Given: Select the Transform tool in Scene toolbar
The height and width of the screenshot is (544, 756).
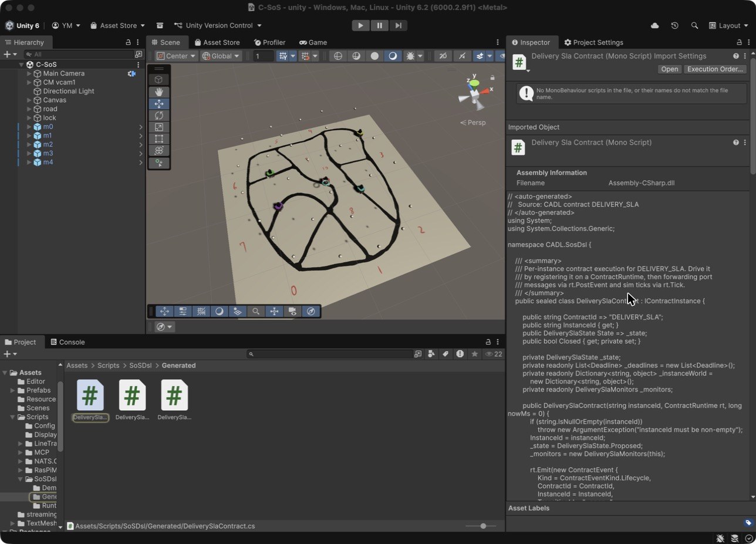Looking at the screenshot, I should 158,151.
